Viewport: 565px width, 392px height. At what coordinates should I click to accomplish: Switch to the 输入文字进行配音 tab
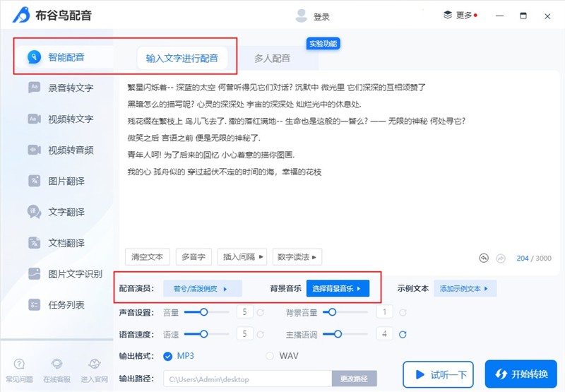[182, 58]
